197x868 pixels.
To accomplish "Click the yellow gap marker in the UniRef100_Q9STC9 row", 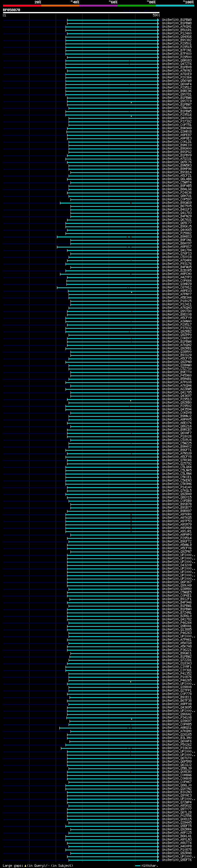I will [x=131, y=102].
